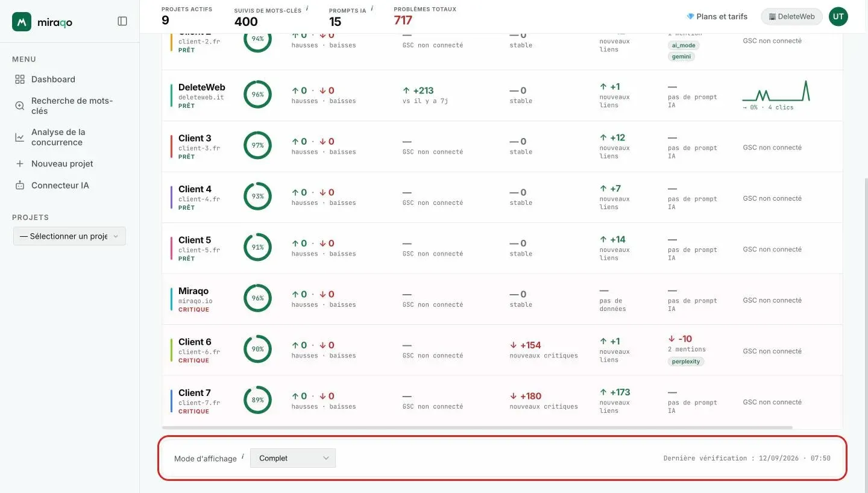868x493 pixels.
Task: Open the Miraqo project row
Action: (193, 291)
